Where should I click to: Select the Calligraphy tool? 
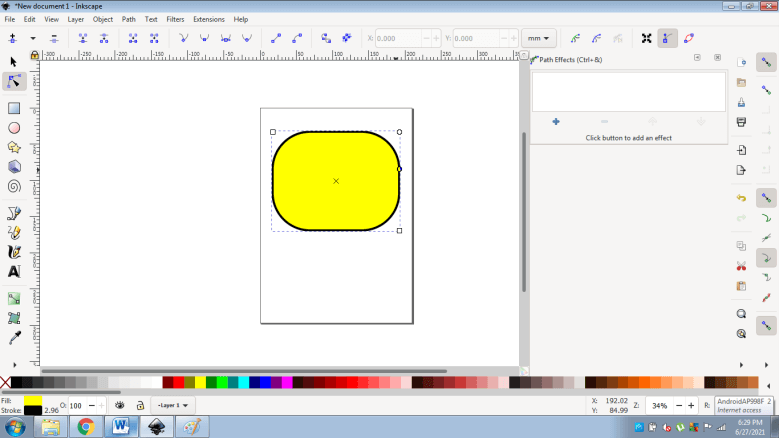coord(14,252)
